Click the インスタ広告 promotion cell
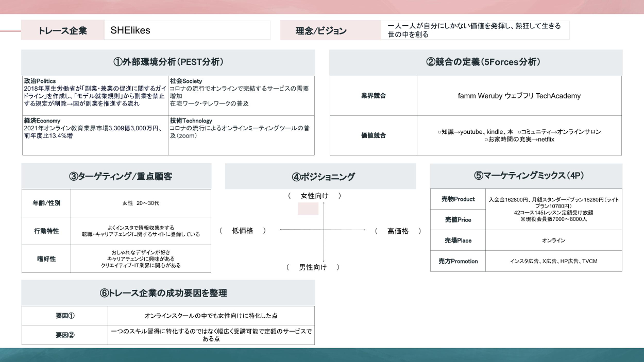Viewport: 644px width, 362px height. tap(553, 261)
